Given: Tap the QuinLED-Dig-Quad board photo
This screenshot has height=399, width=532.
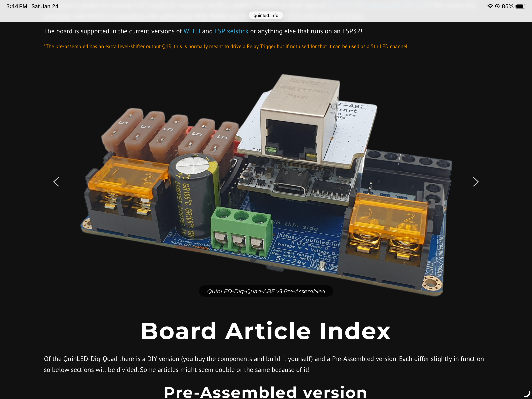Looking at the screenshot, I should [266, 185].
